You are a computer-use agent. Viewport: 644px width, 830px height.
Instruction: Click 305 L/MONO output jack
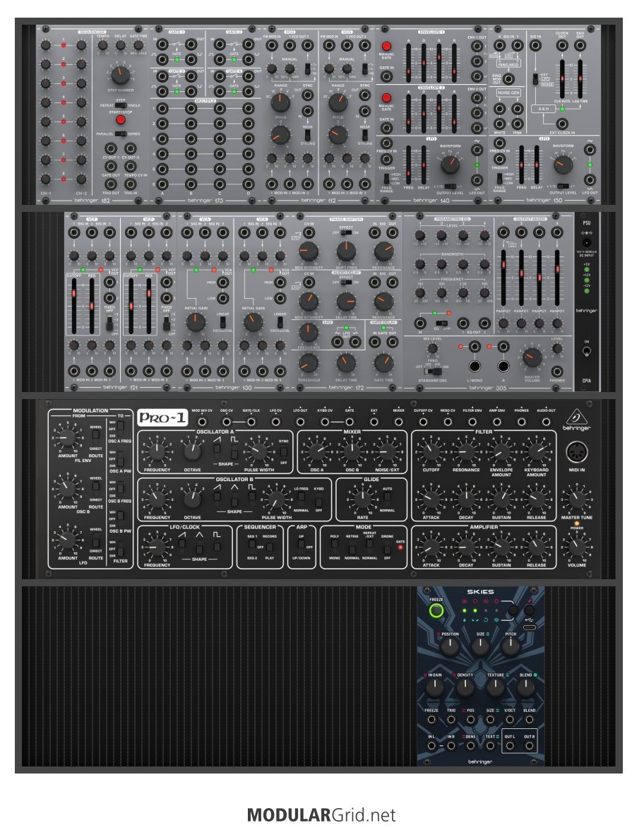coord(475,366)
